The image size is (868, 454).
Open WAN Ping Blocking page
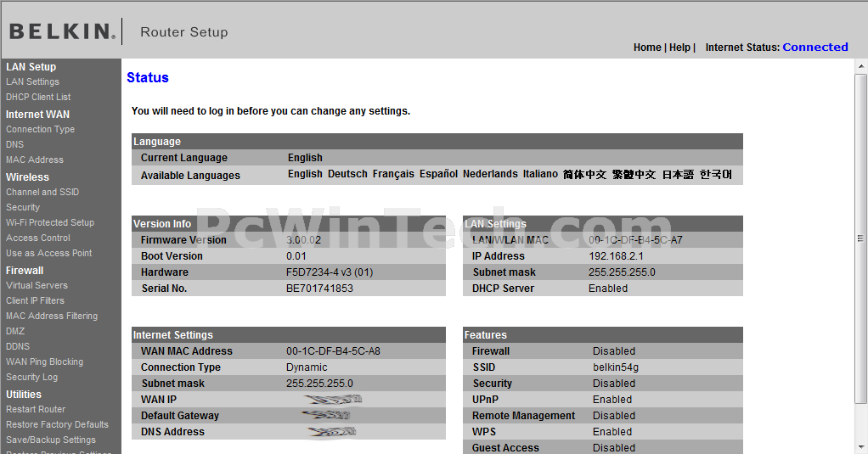coord(44,362)
